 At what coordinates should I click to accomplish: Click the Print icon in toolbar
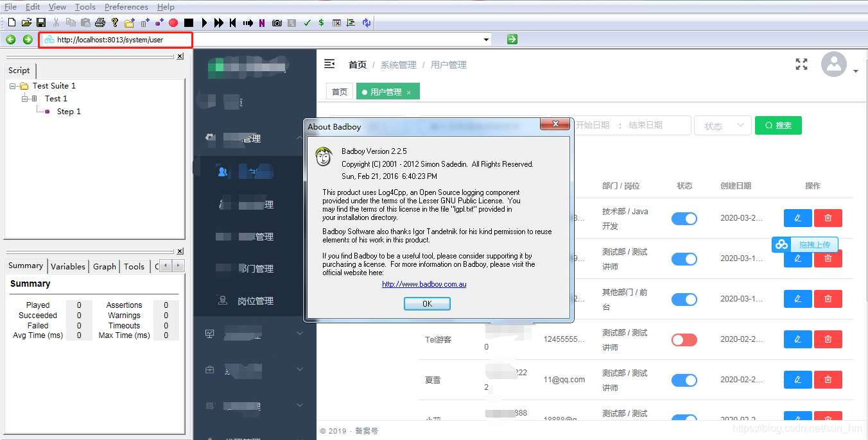coord(100,22)
